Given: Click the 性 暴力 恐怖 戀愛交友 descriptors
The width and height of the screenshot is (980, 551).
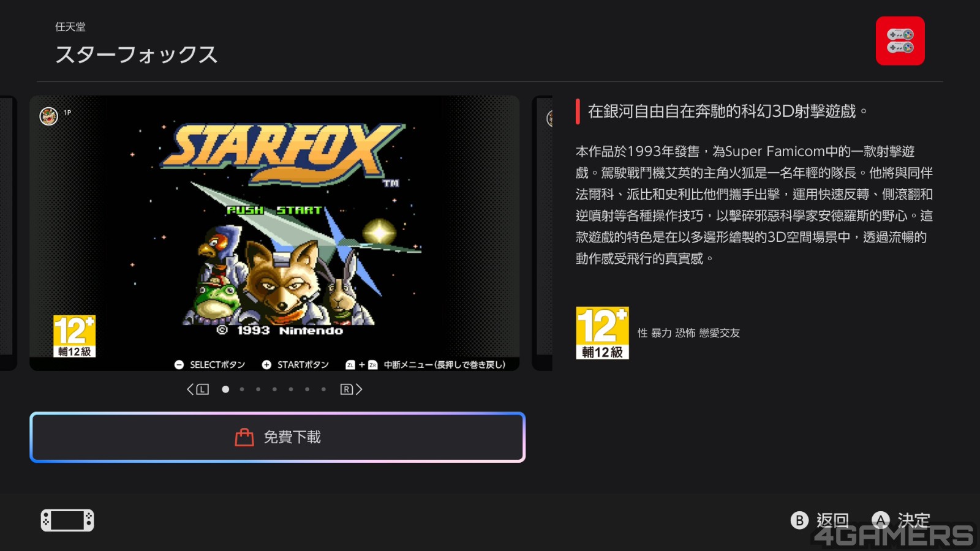Looking at the screenshot, I should pos(688,333).
